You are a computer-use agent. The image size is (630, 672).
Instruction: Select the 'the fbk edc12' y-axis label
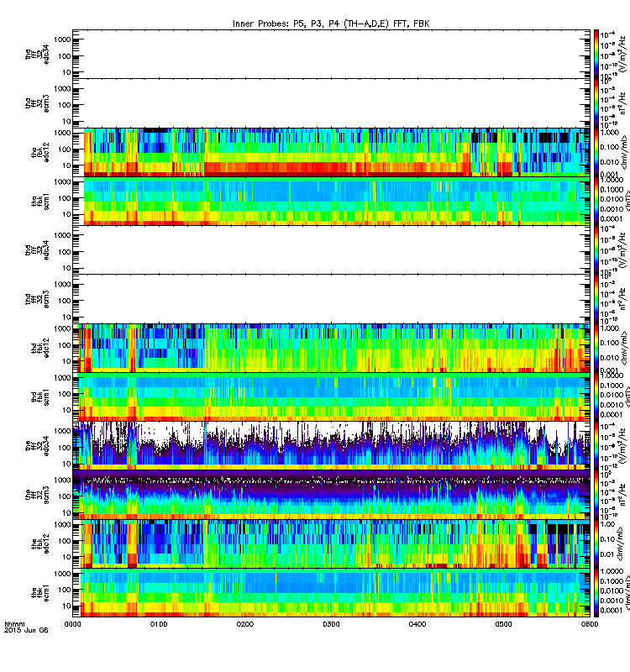click(x=40, y=543)
